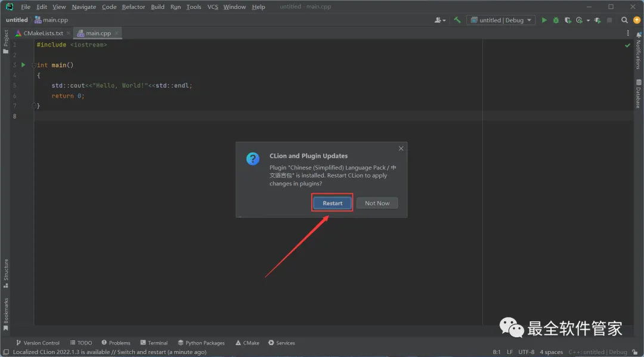Viewport: 644px width, 357px height.
Task: Click the UTF-8 encoding indicator
Action: point(526,352)
